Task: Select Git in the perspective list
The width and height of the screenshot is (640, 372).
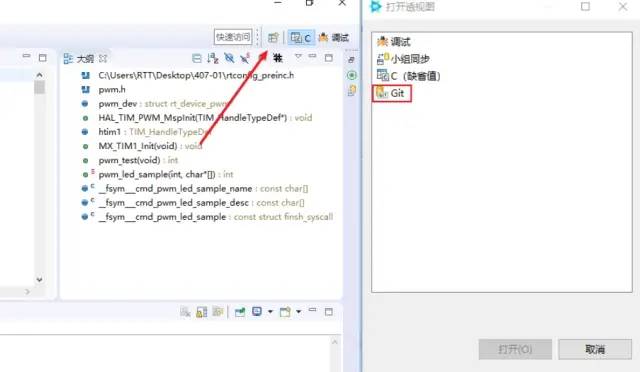Action: (x=391, y=93)
